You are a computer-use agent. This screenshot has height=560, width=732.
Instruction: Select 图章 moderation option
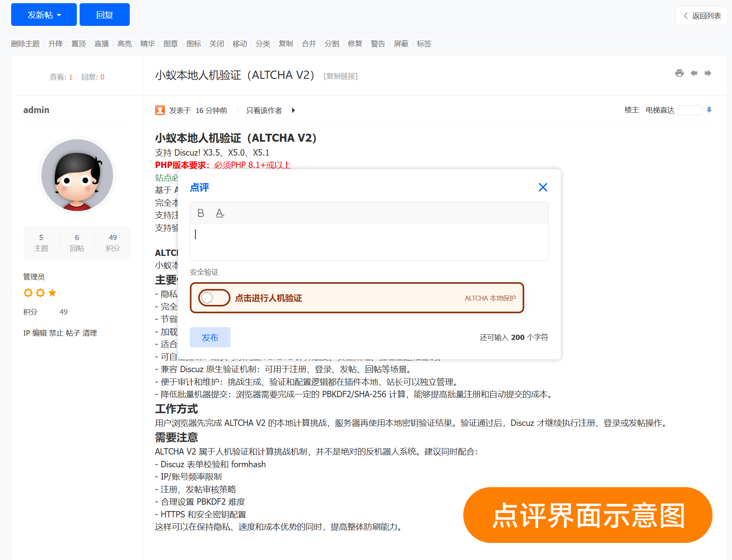pyautogui.click(x=171, y=44)
